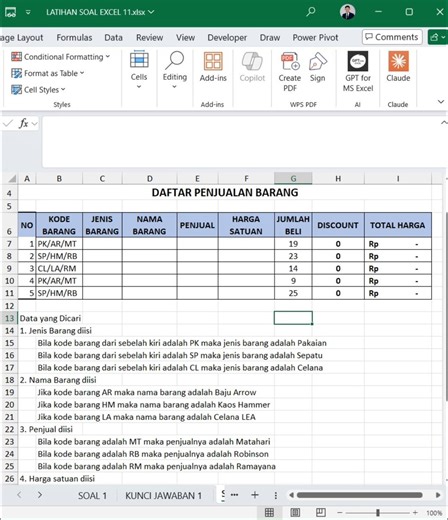The height and width of the screenshot is (520, 448).
Task: Select row 13 header
Action: [x=10, y=318]
